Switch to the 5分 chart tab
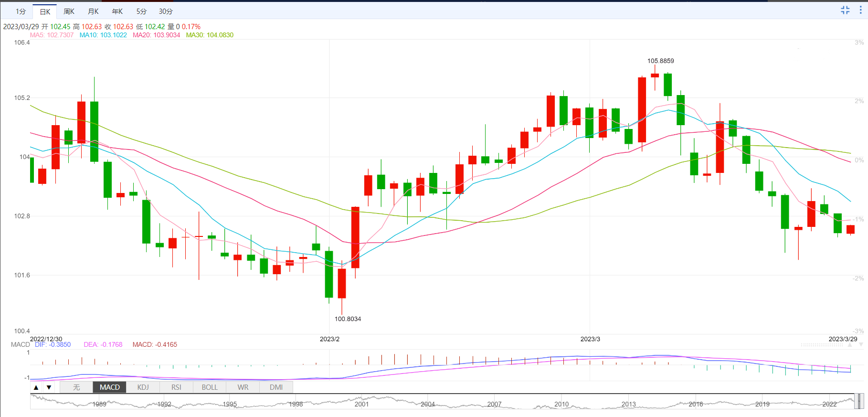 pyautogui.click(x=141, y=11)
